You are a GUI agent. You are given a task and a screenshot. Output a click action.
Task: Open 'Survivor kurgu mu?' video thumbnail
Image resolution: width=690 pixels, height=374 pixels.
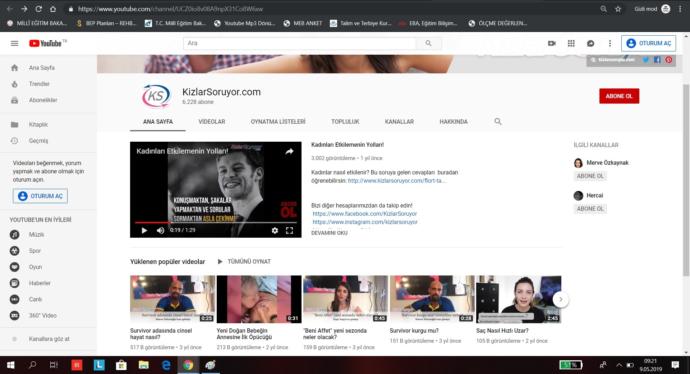pyautogui.click(x=432, y=299)
